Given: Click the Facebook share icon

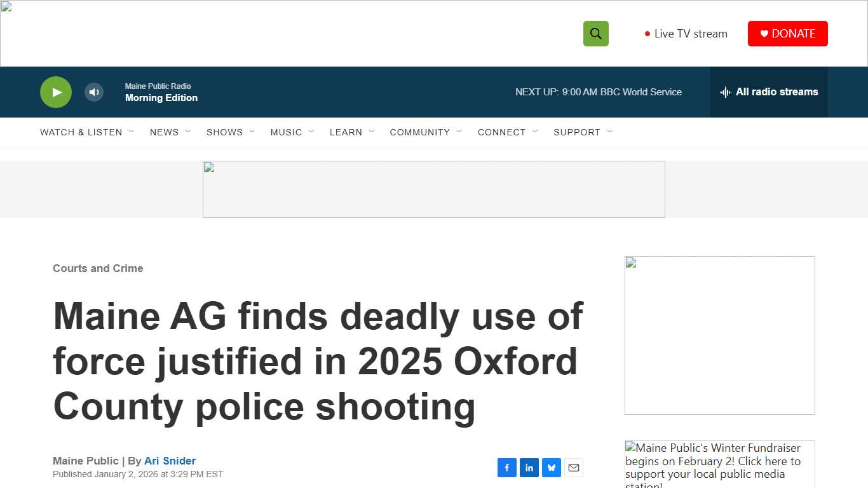Looking at the screenshot, I should [506, 467].
